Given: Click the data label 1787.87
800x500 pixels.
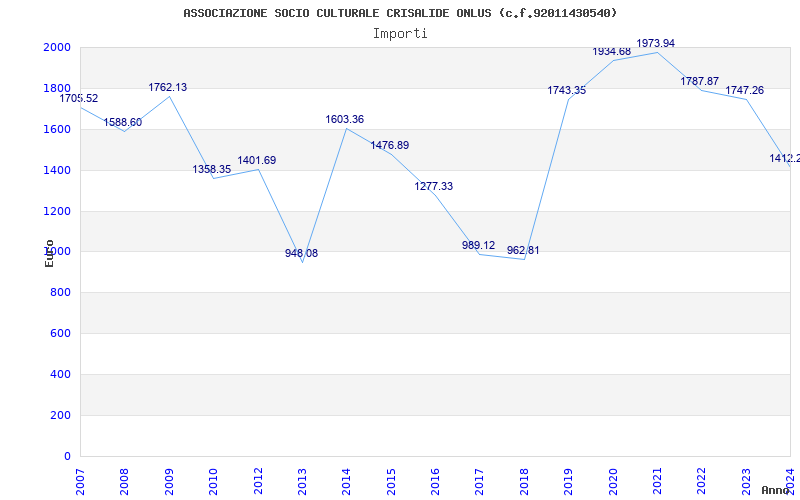Looking at the screenshot, I should [699, 81].
